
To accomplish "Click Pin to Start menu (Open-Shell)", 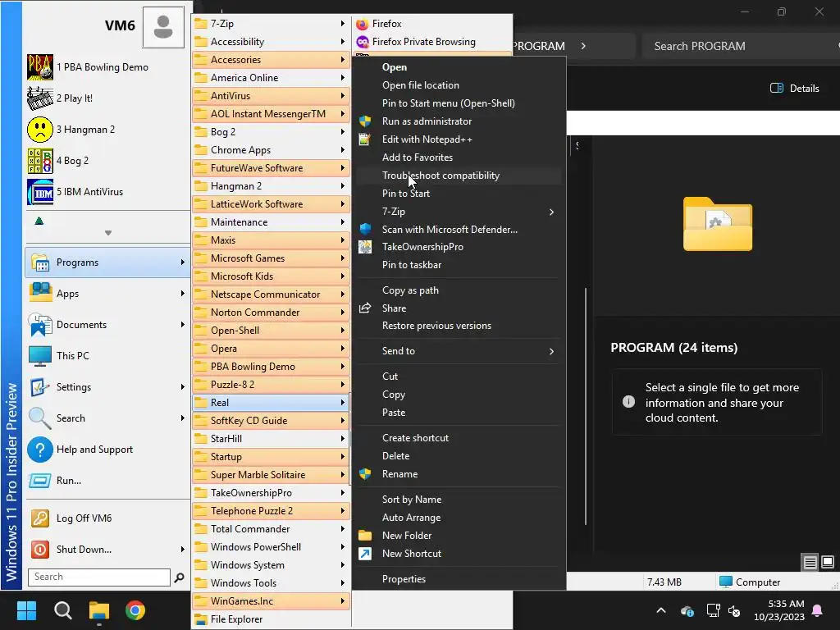I will 459,103.
